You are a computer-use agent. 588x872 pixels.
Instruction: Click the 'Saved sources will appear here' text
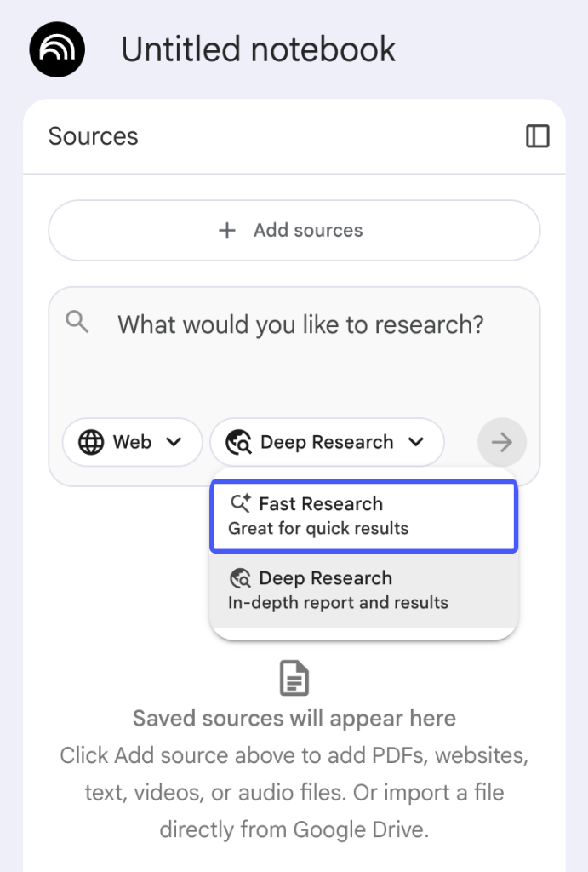pos(294,718)
